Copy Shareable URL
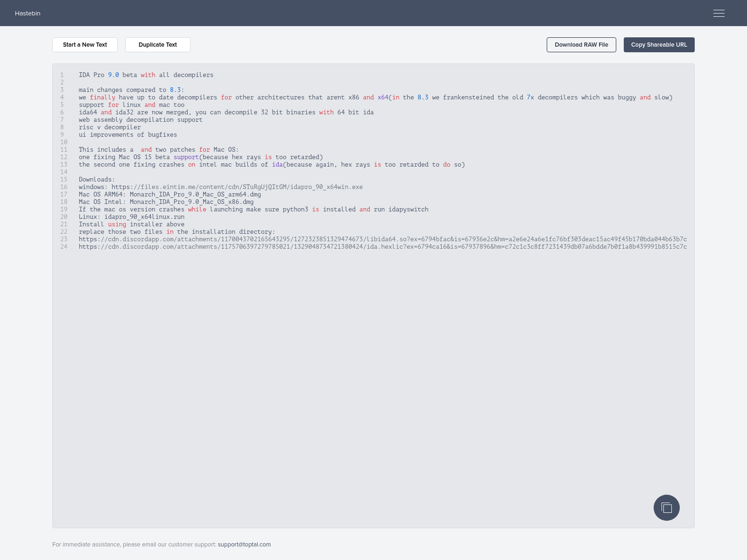This screenshot has width=747, height=560. pyautogui.click(x=659, y=45)
